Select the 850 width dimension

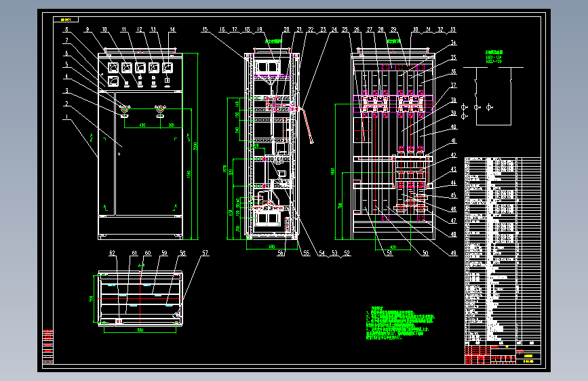coord(140,330)
